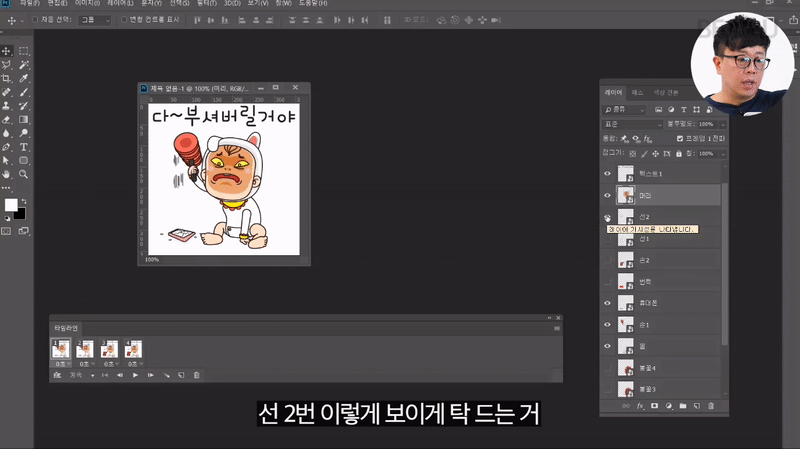
Task: Select the Crop tool
Action: pyautogui.click(x=6, y=79)
